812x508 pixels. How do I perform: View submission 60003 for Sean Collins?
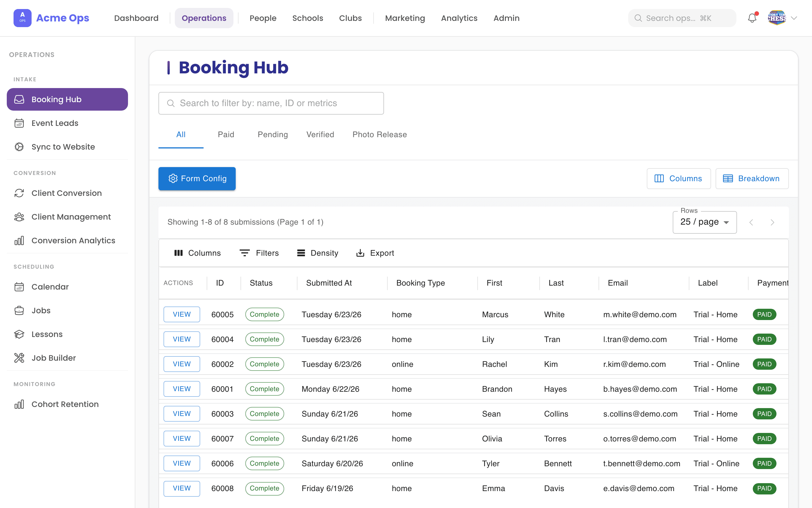click(182, 414)
